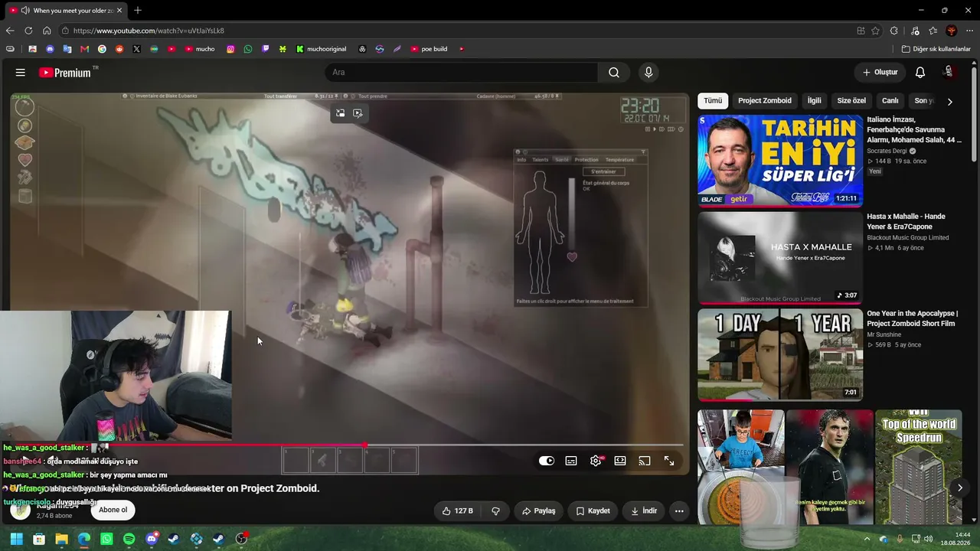Bookmark this page with the star
The image size is (980, 551).
point(875,31)
